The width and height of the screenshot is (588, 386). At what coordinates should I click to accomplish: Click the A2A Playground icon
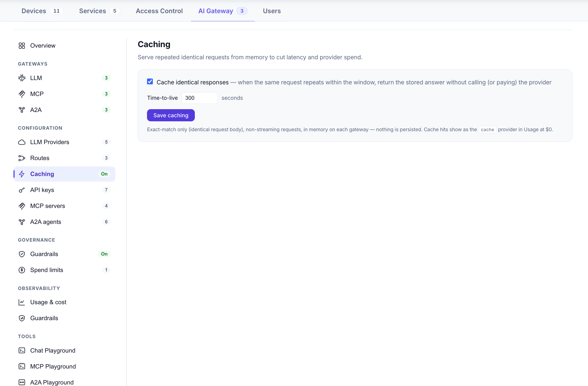coord(22,382)
